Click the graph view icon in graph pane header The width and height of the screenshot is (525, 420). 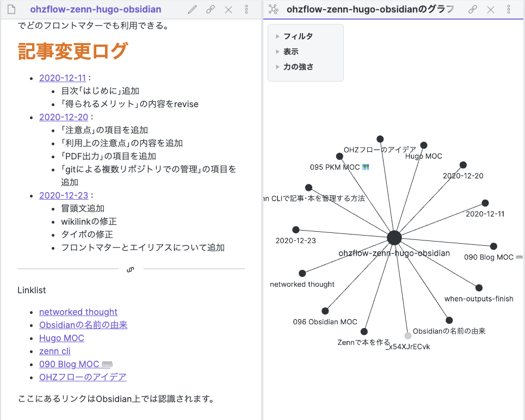(x=274, y=9)
